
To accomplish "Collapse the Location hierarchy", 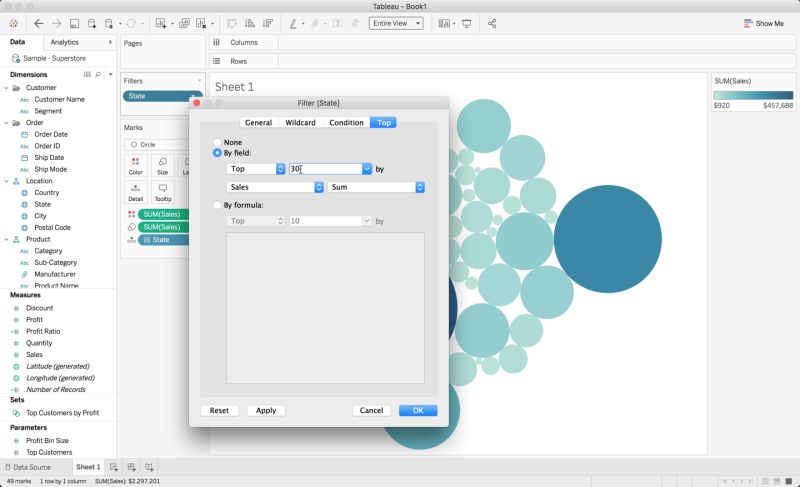I will (7, 181).
